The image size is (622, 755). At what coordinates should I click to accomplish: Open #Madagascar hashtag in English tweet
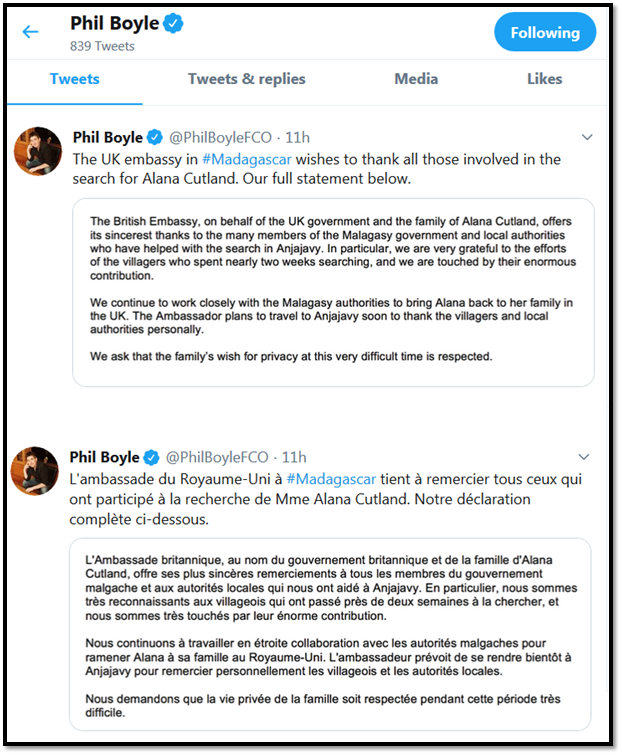point(246,159)
